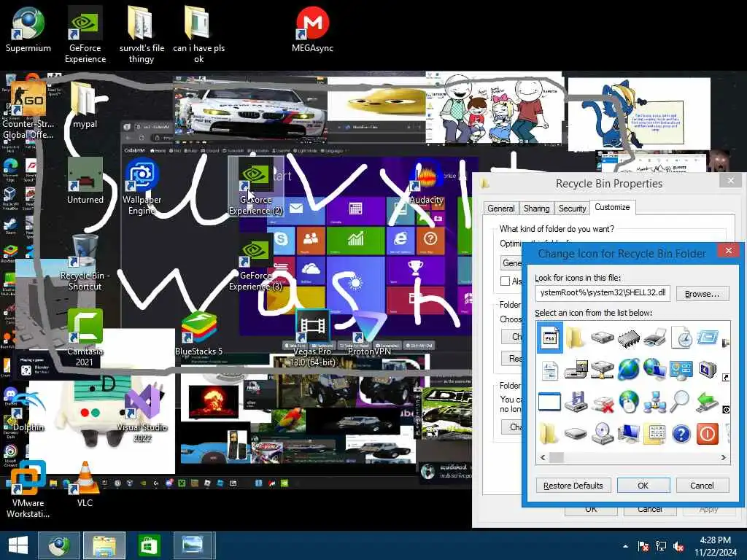
Task: Select the document with clock icon
Action: pos(681,338)
